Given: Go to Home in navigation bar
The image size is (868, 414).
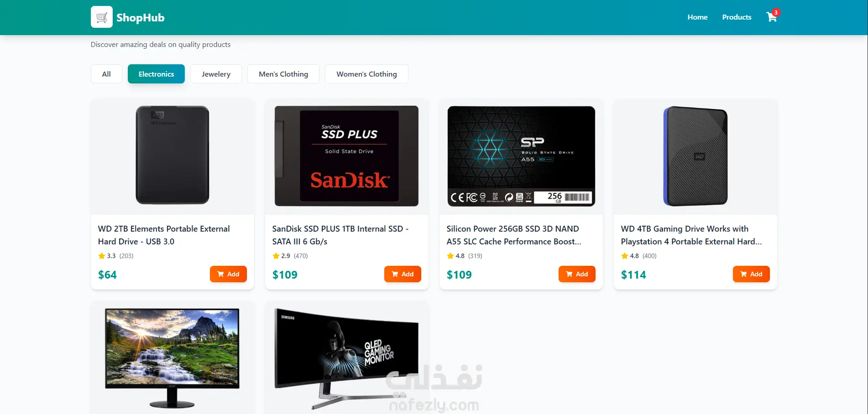Looking at the screenshot, I should [697, 17].
